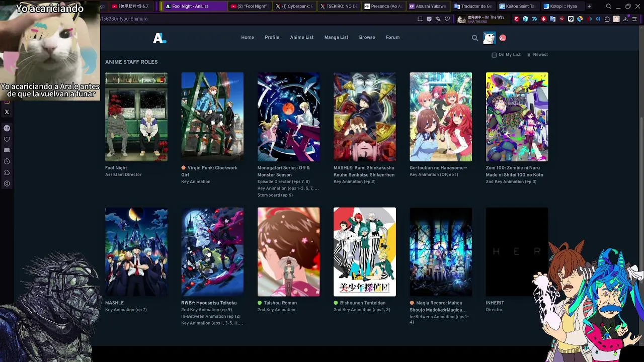Open the music player sidebar icon
Screen dimensions: 644x362
coord(7,128)
